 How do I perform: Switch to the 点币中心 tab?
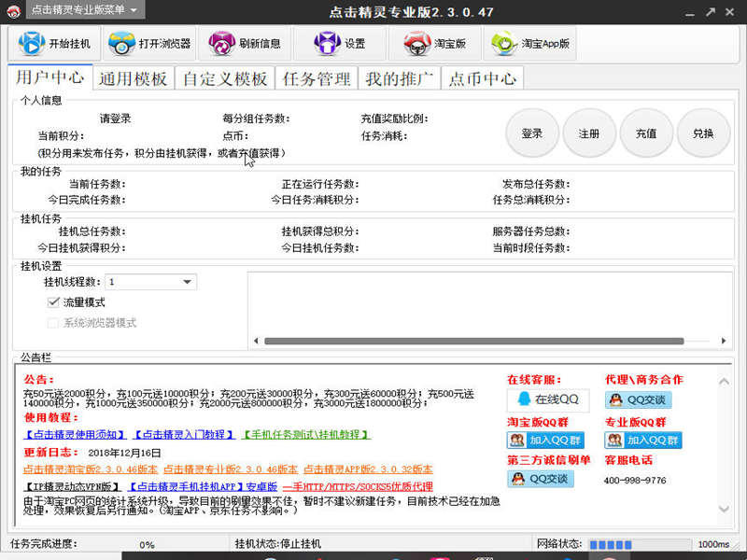tap(482, 78)
